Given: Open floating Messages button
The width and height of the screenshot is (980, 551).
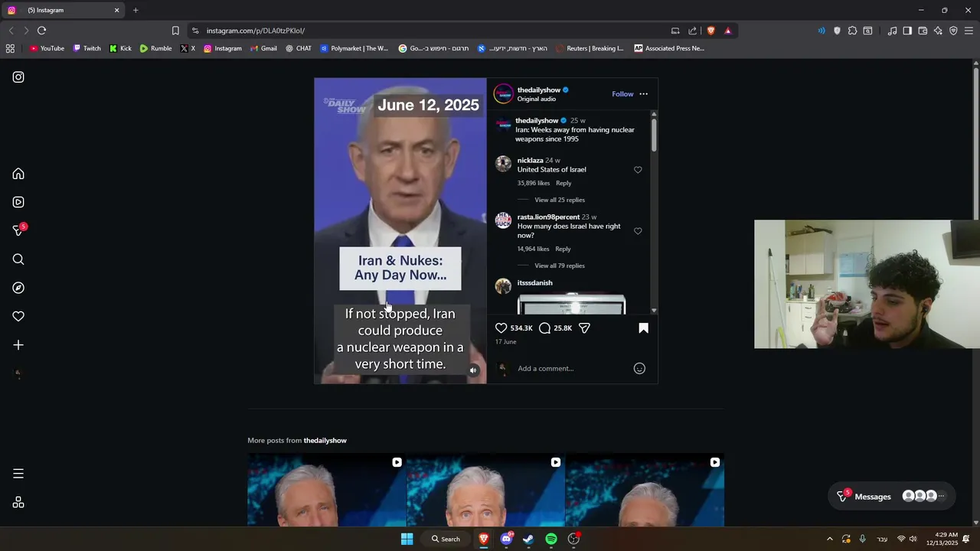Looking at the screenshot, I should click(892, 496).
